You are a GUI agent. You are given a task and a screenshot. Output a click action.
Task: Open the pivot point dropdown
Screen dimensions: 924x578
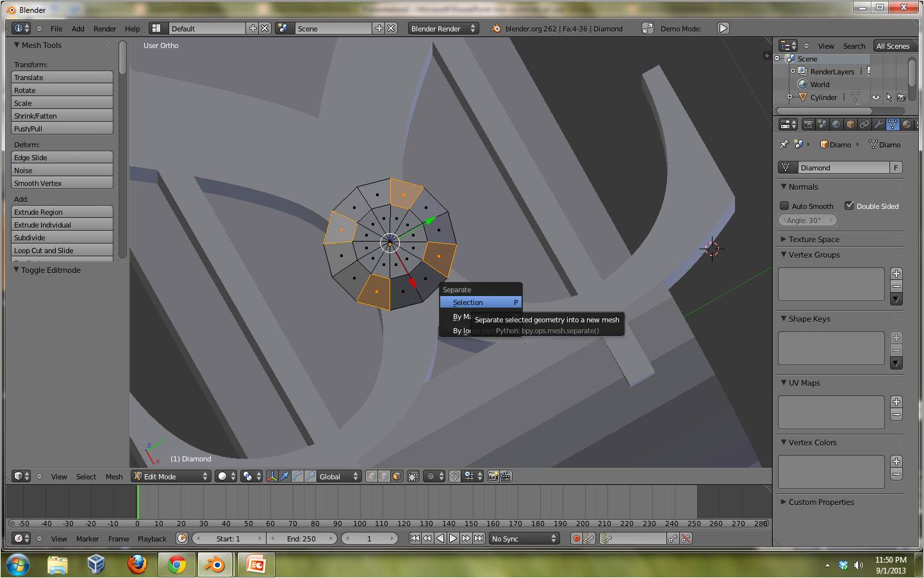252,476
